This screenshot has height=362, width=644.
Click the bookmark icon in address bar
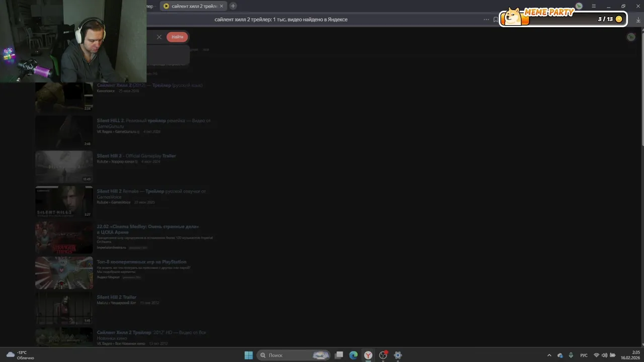(x=496, y=20)
